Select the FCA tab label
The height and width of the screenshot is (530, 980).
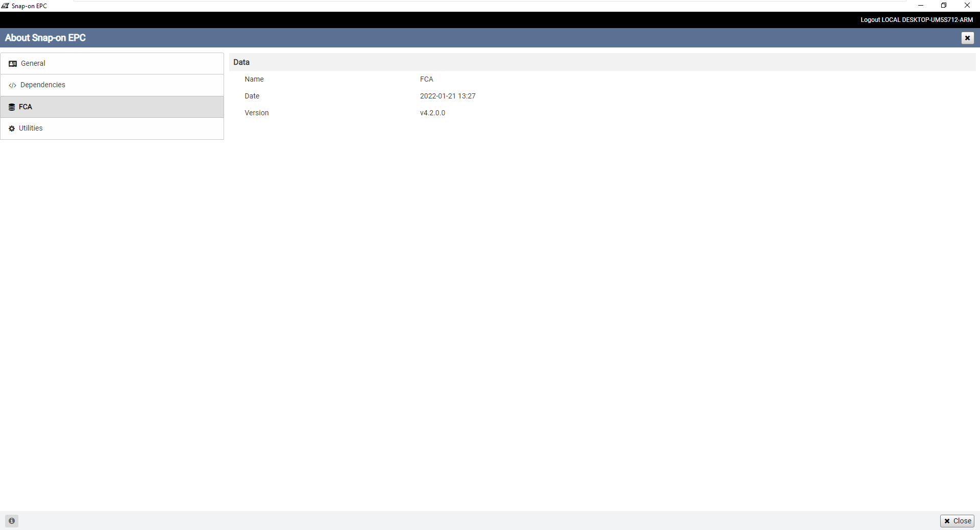point(26,107)
